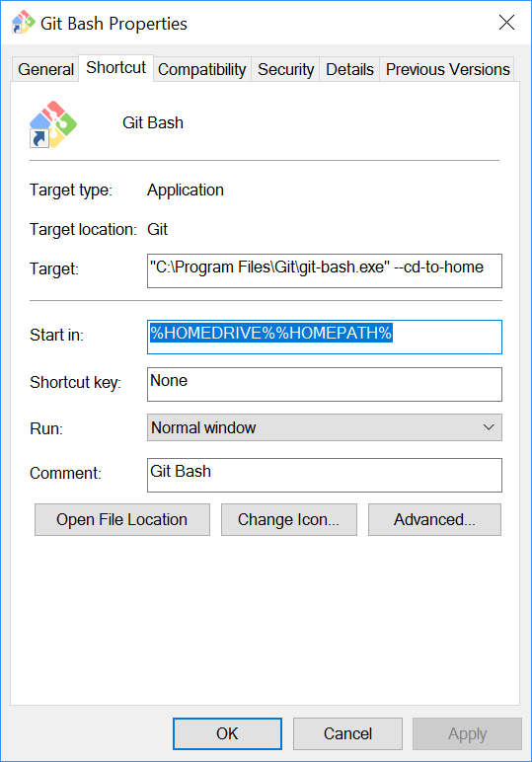Click the Target label
Viewport: 532px width, 762px height.
coord(54,269)
